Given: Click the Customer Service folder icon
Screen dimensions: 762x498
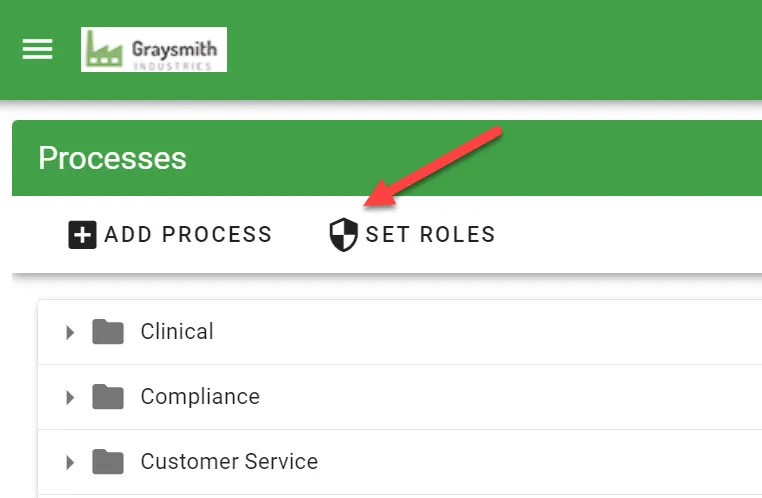Looking at the screenshot, I should (107, 462).
